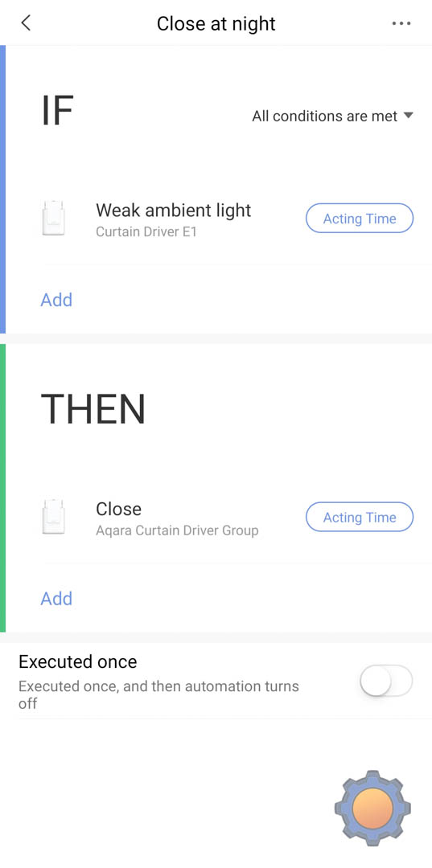Open the three-dot more options menu
Image resolution: width=432 pixels, height=868 pixels.
point(401,23)
